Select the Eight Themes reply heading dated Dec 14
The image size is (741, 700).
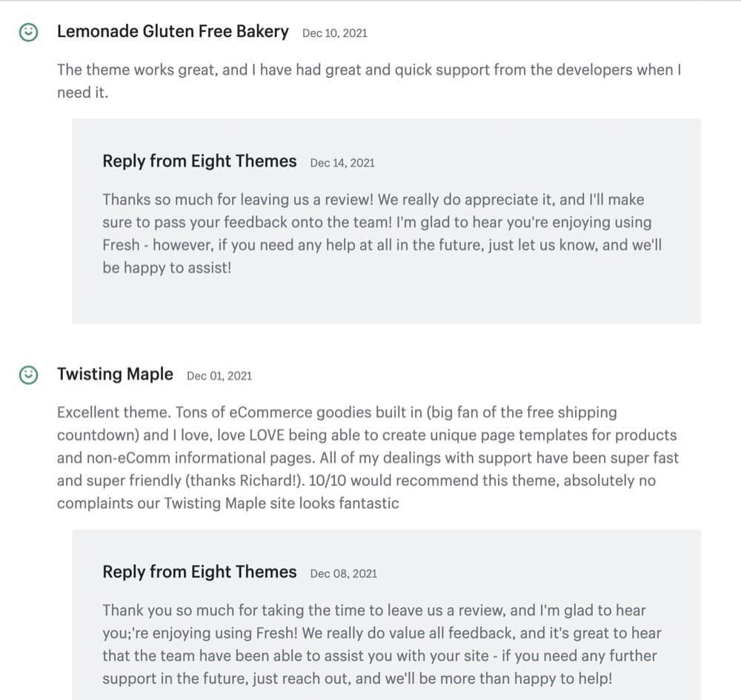point(199,161)
